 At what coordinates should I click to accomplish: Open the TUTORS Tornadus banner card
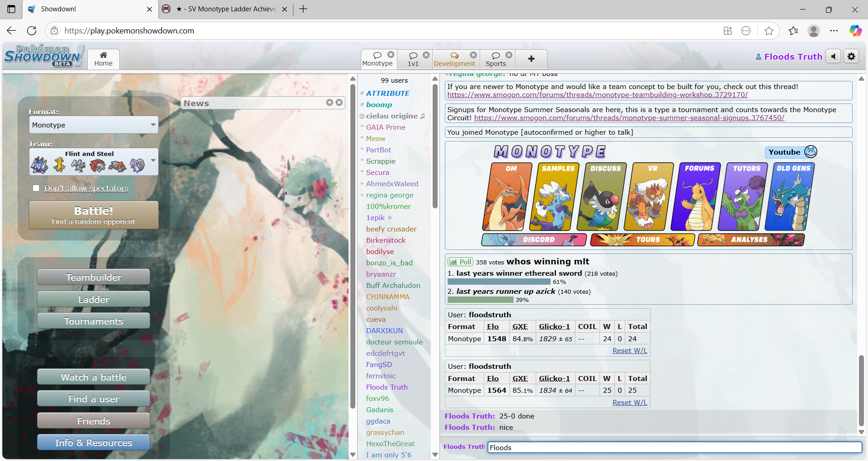tap(742, 197)
